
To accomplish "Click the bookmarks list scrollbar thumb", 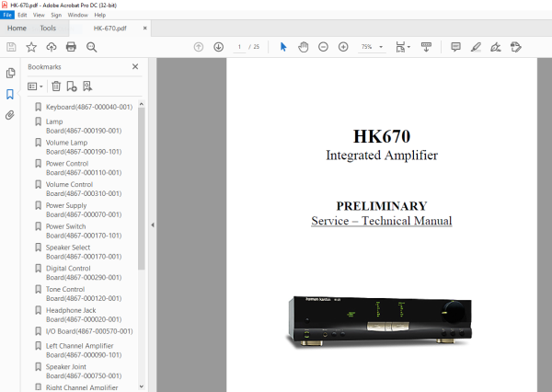I will 142,189.
